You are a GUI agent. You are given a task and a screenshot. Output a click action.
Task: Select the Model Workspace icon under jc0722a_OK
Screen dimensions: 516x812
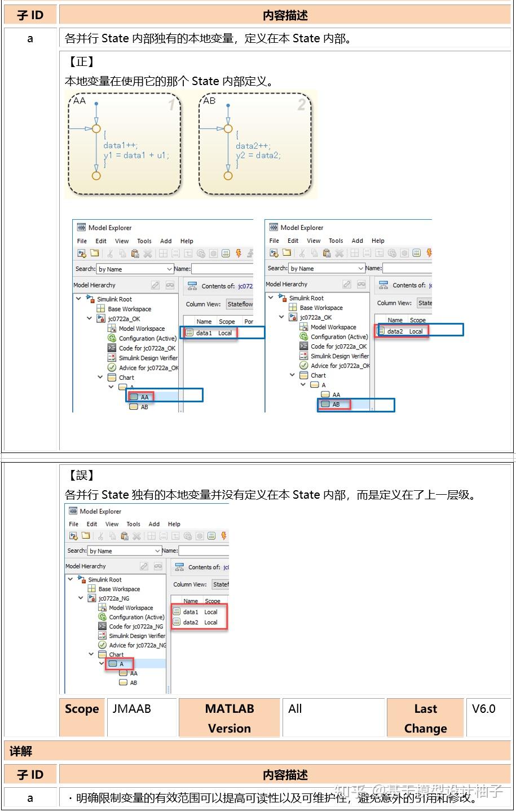click(113, 329)
